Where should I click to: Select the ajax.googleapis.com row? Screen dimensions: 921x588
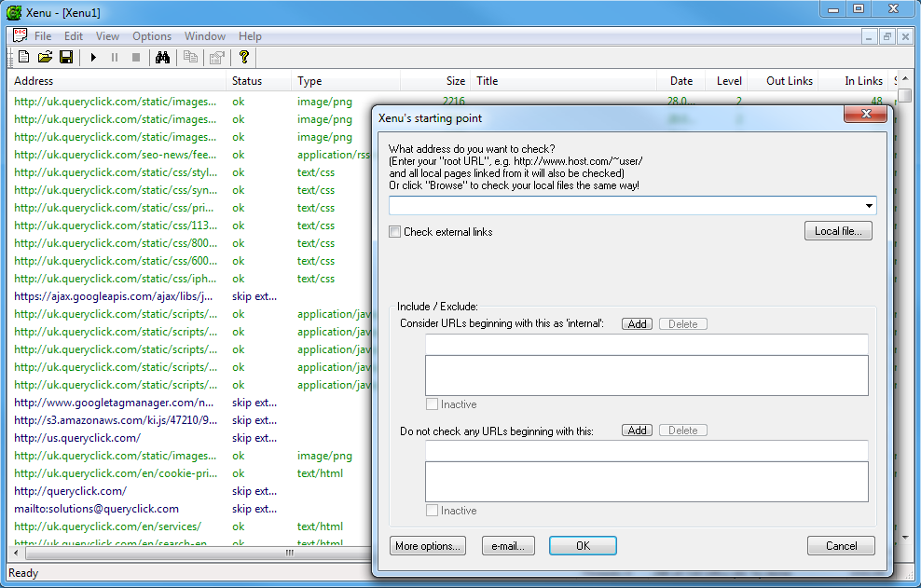click(190, 296)
